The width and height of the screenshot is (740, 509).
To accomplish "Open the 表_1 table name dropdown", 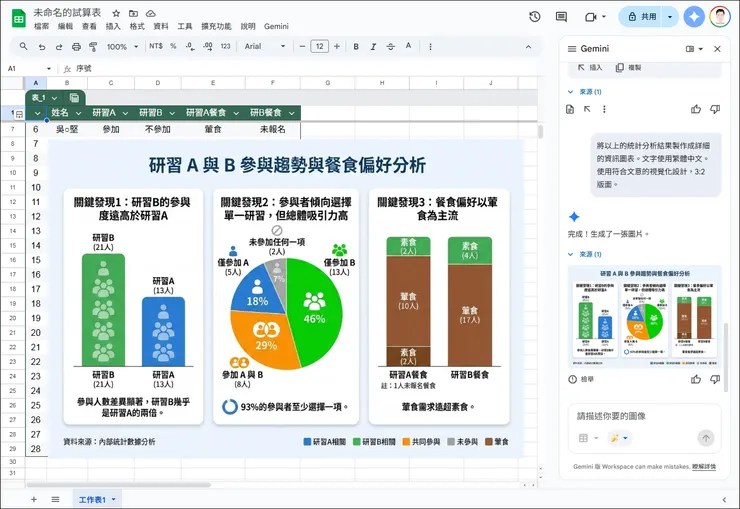I will (x=55, y=98).
